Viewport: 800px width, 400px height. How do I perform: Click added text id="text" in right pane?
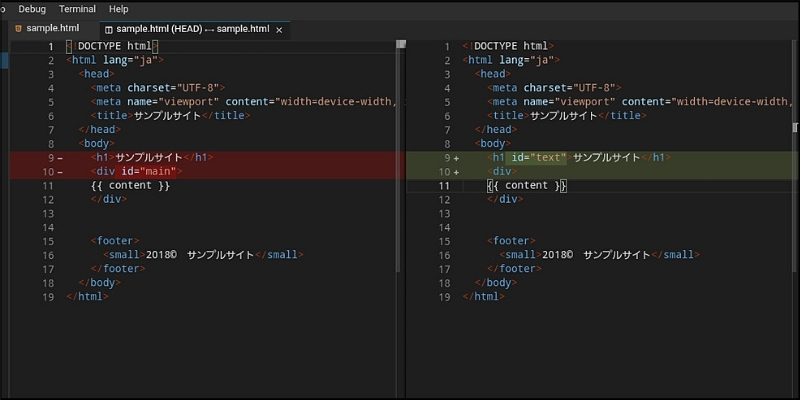539,158
